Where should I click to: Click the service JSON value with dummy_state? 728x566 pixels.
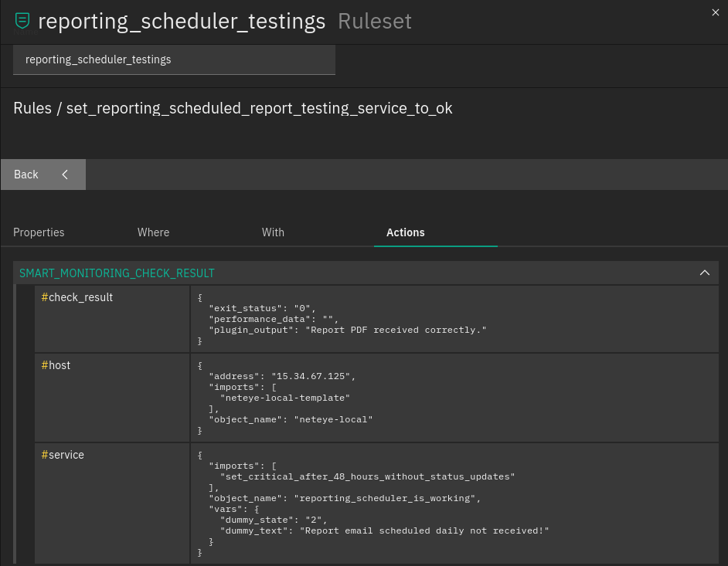[454, 503]
